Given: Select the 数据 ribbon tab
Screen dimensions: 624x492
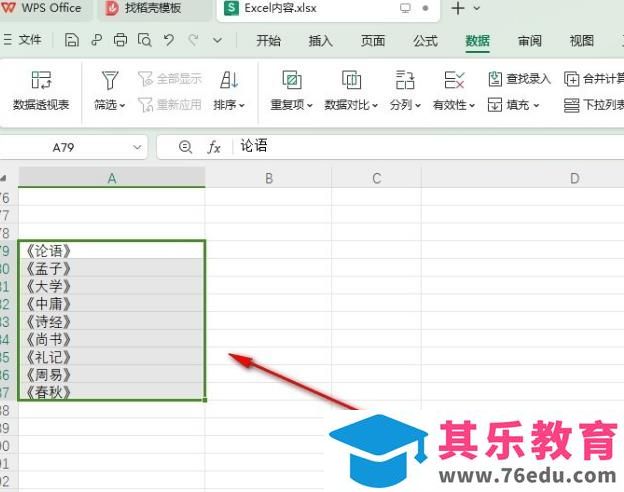Looking at the screenshot, I should [x=477, y=41].
